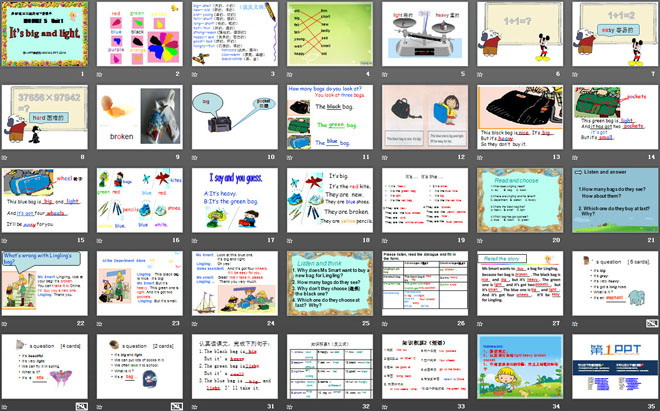This screenshot has width=660, height=411.
Task: Select slide 18 with the red kite sentences
Action: (330, 200)
